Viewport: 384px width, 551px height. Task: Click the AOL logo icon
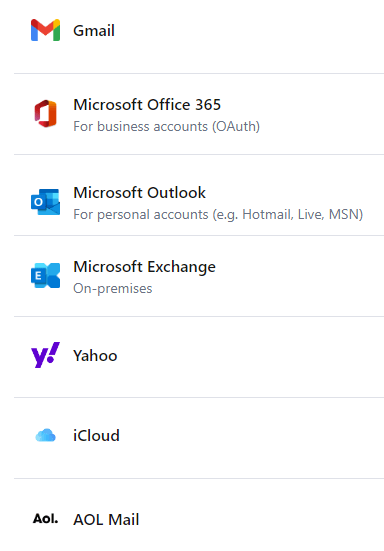coord(45,519)
